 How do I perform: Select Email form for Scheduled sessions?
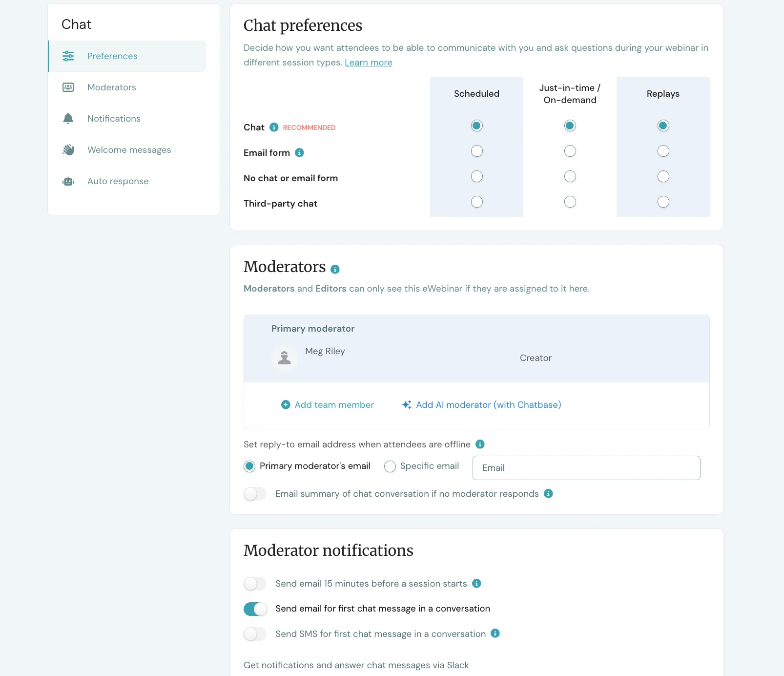click(x=476, y=151)
